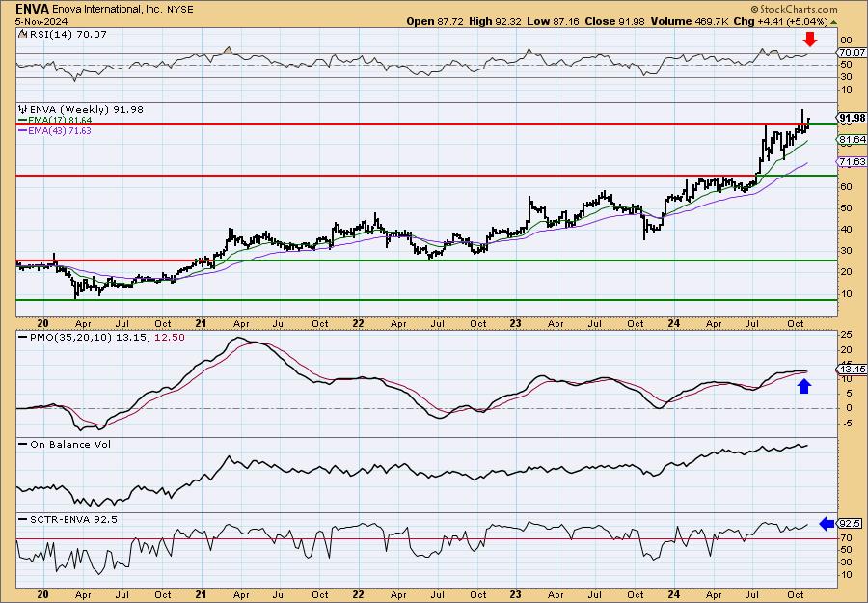Click the EMA(17) 81.64 legend text

(x=61, y=120)
